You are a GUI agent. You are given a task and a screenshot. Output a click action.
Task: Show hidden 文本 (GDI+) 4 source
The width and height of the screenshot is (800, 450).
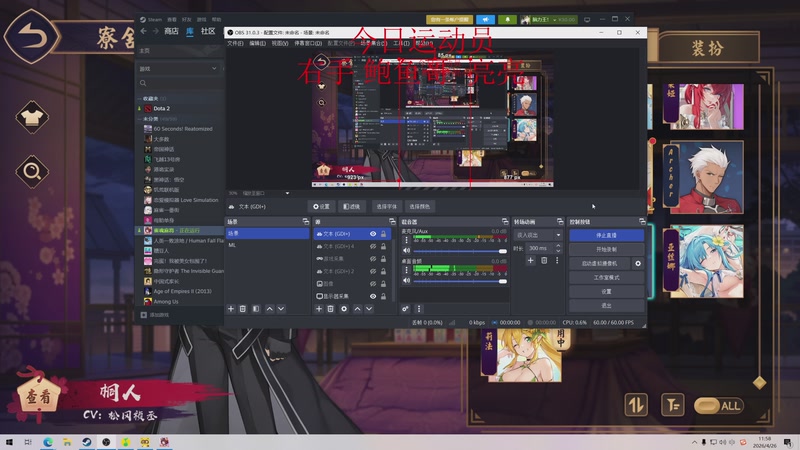coord(373,246)
